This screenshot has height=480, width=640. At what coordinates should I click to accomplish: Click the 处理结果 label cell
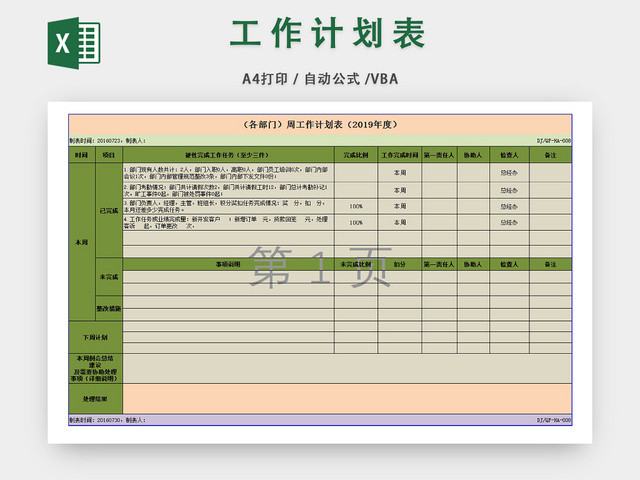coord(95,398)
